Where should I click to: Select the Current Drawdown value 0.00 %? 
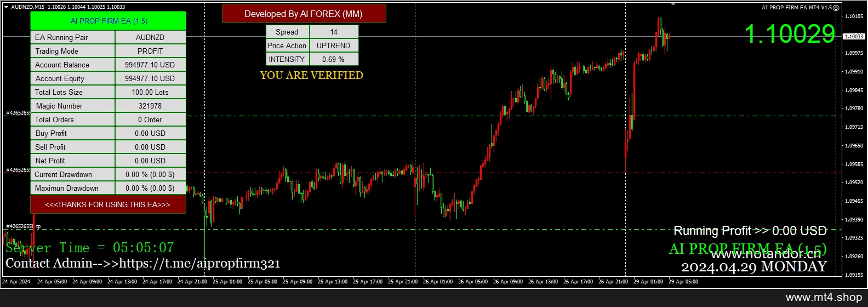click(151, 174)
